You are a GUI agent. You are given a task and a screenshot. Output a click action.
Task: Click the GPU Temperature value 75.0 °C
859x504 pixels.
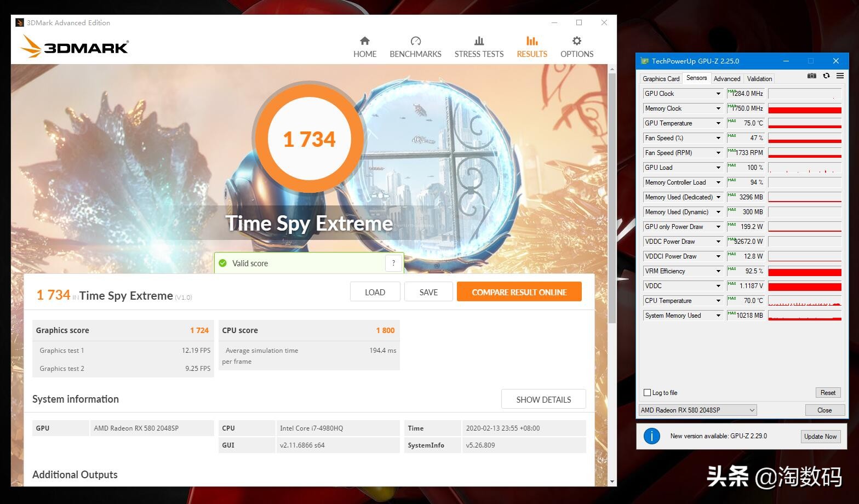tap(746, 123)
